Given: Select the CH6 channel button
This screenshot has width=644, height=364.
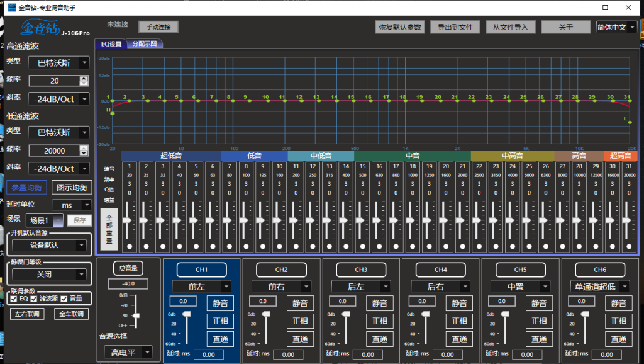Looking at the screenshot, I should click(600, 270).
